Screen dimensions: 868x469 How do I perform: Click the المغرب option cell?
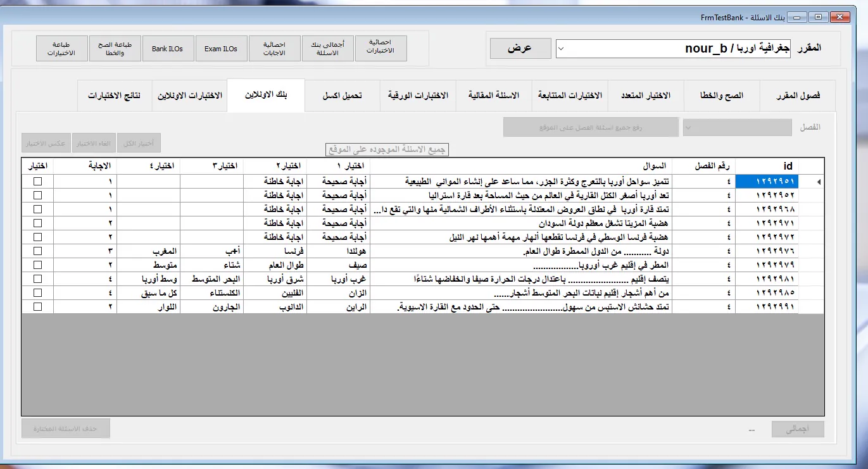[x=149, y=251]
